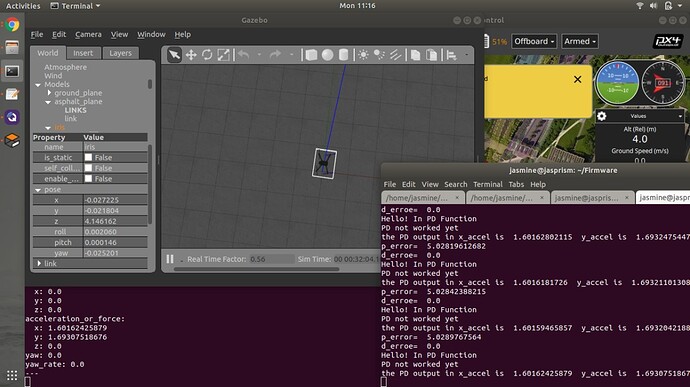690x387 pixels.
Task: Collapse the iris model node
Action: pos(48,128)
